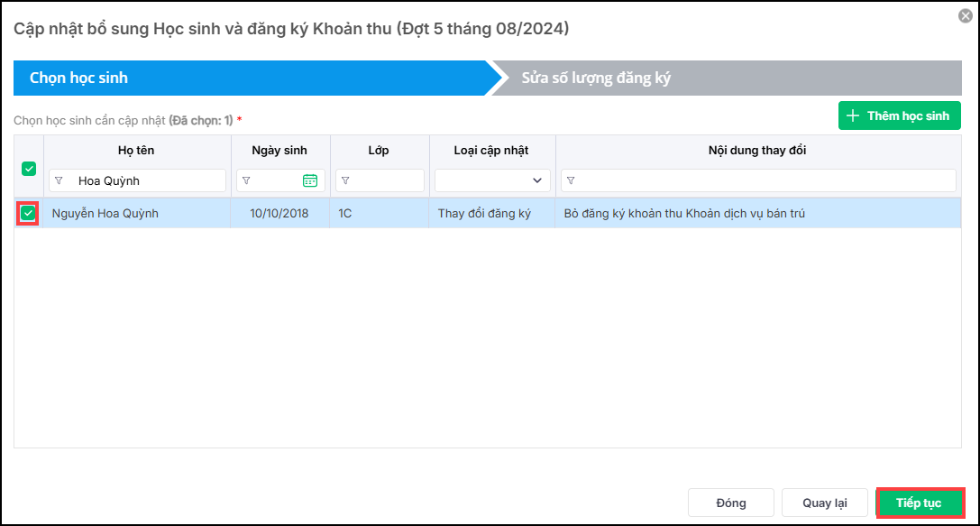Click the funnel icon in Nội dung thay đổi filter

click(571, 180)
